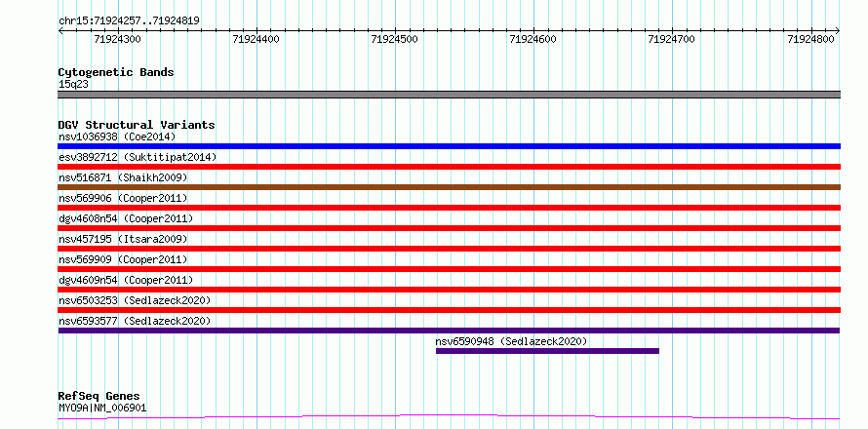Viewport: 868px width, 429px height.
Task: Open the nsv569906 (Cooper2011) label
Action: [123, 198]
